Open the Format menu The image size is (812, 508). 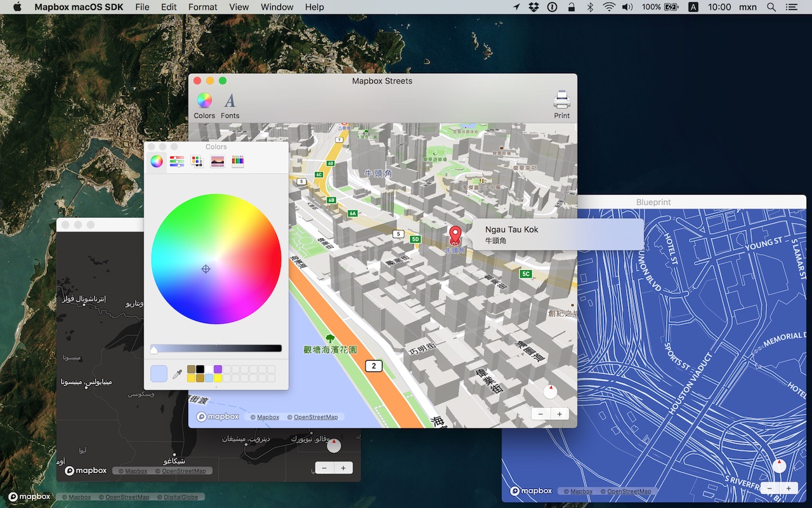(x=203, y=7)
